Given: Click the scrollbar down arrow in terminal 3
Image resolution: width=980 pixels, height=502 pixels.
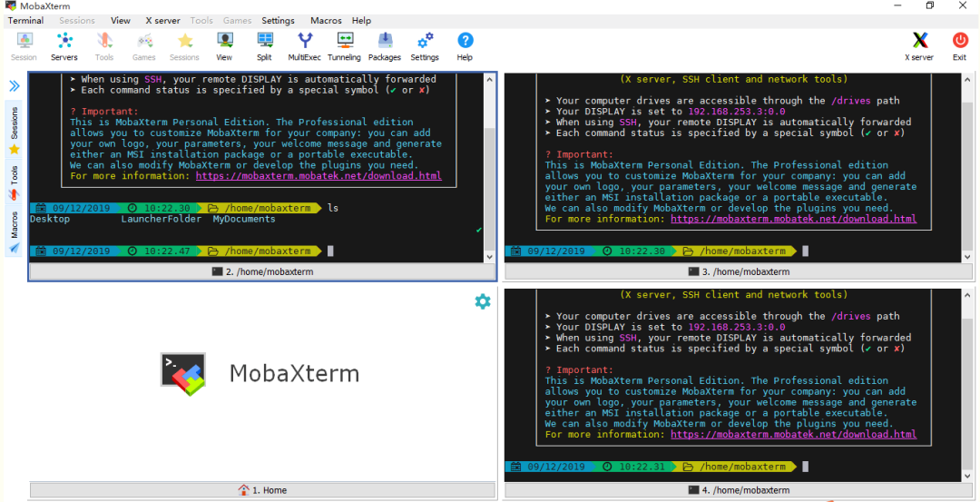Looking at the screenshot, I should 967,257.
